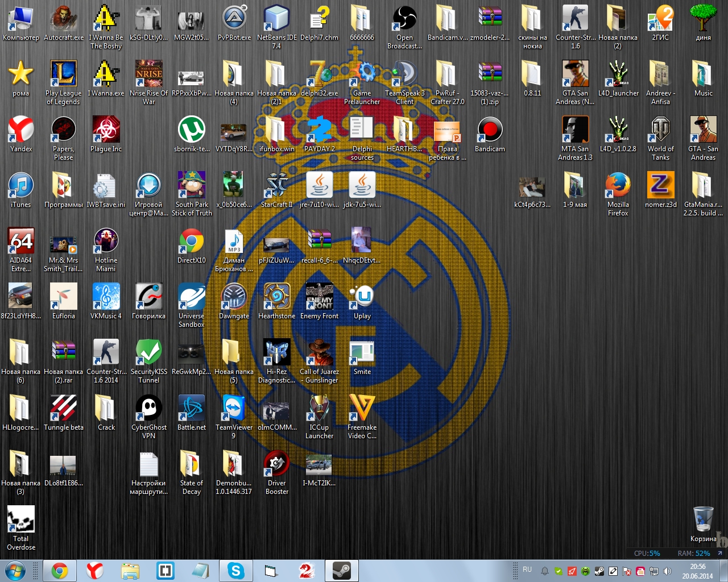Launch Universe Sandbox shortcut
Screen dimensions: 728x582
tap(192, 306)
